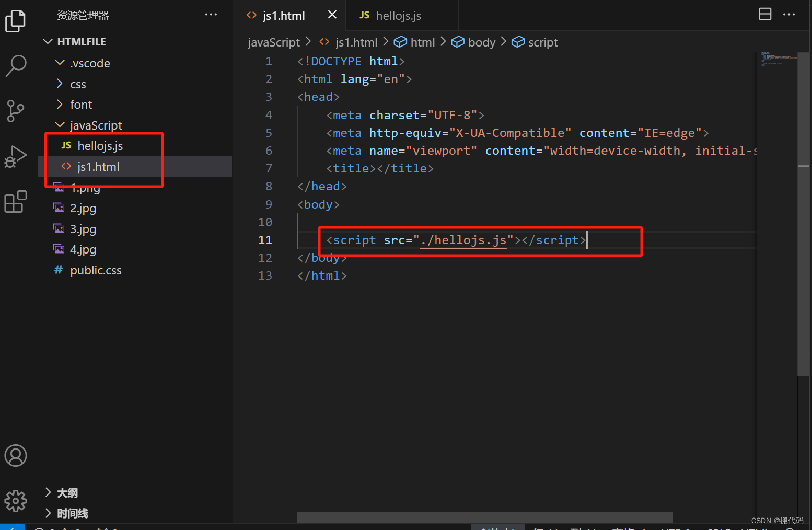Open the public.css file
The height and width of the screenshot is (530, 812).
click(135, 270)
